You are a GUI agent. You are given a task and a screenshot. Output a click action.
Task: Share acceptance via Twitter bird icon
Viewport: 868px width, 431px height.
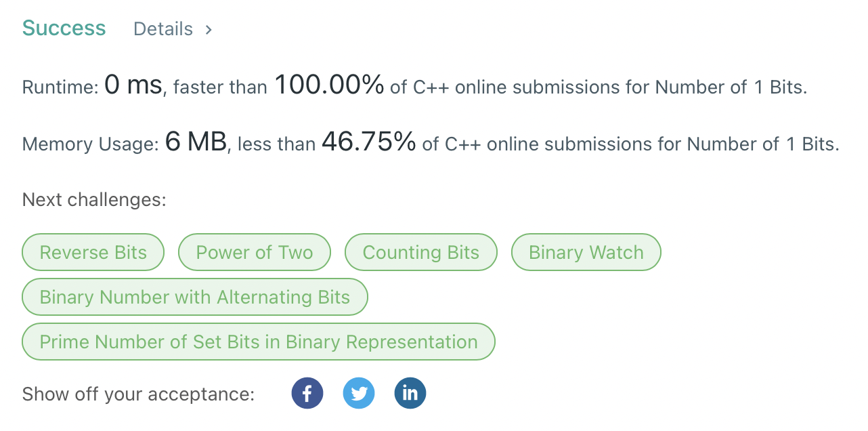[359, 393]
